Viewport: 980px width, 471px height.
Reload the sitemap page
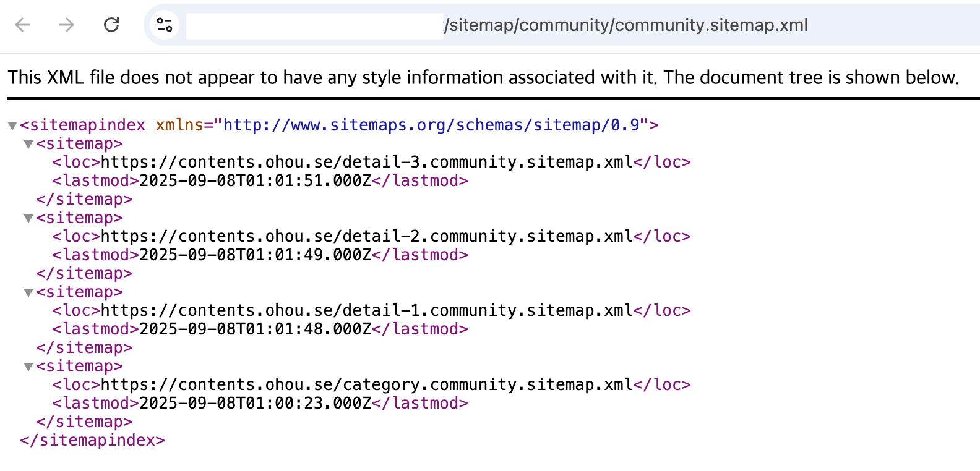point(111,25)
